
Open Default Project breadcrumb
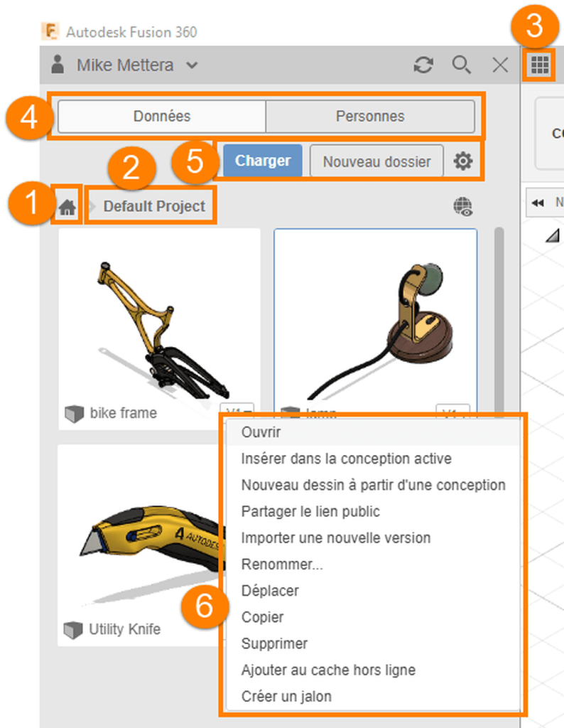[154, 206]
